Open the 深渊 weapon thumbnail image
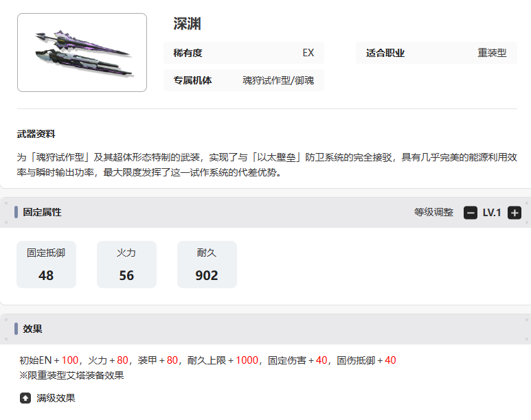531x420 pixels. tap(82, 53)
